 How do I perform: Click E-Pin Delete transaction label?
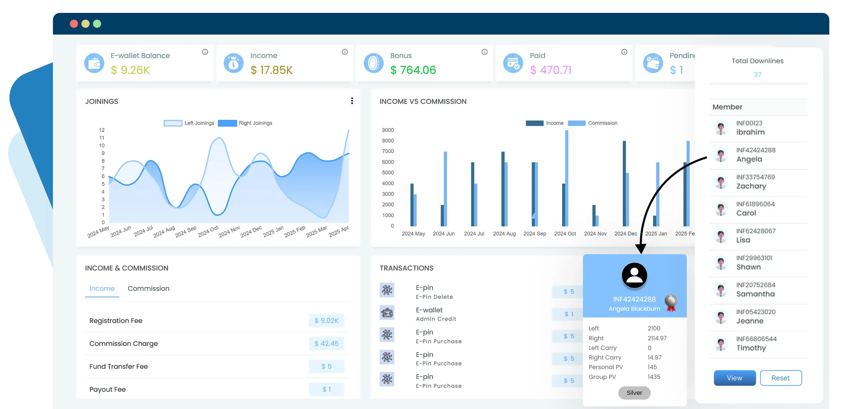pyautogui.click(x=434, y=297)
